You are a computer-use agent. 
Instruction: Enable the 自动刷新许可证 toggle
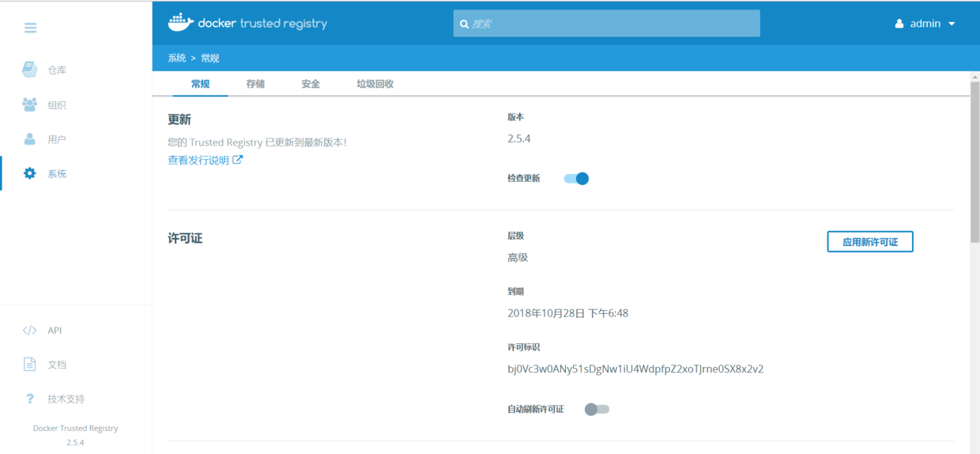coord(597,409)
